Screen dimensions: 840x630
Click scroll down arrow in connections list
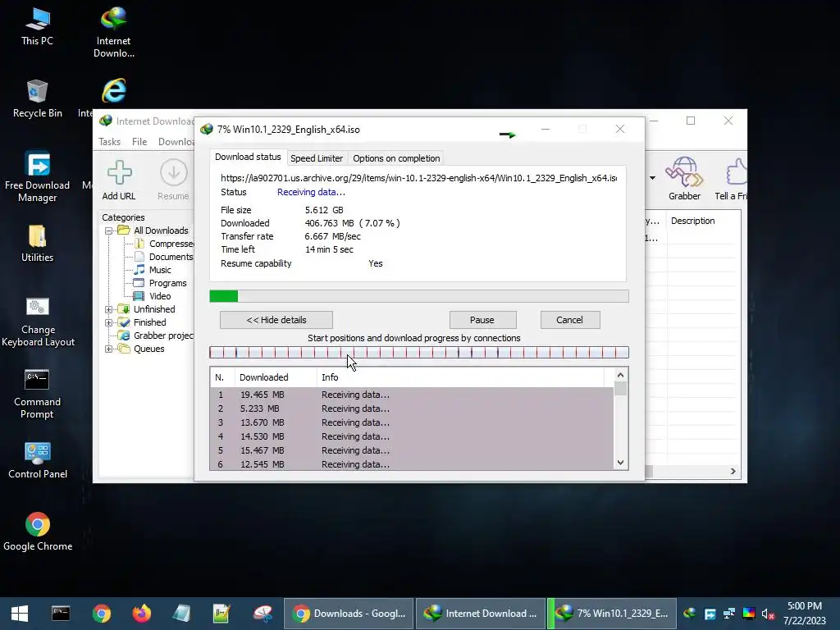click(x=620, y=463)
